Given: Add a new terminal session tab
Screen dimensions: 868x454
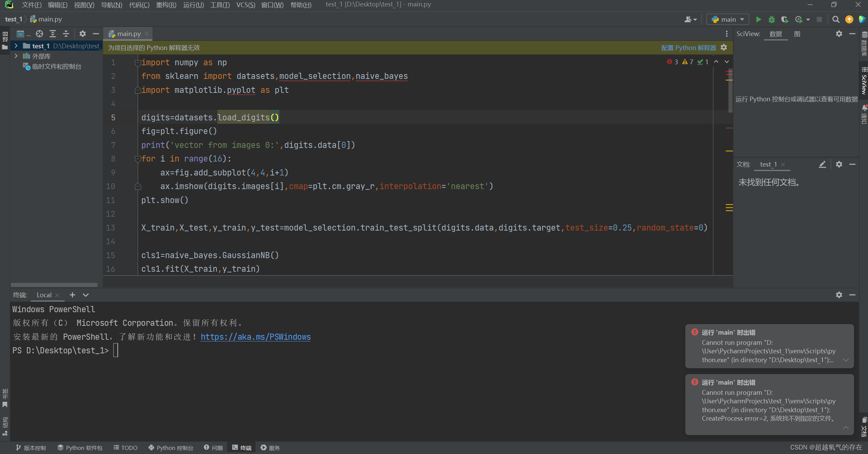Looking at the screenshot, I should (72, 295).
